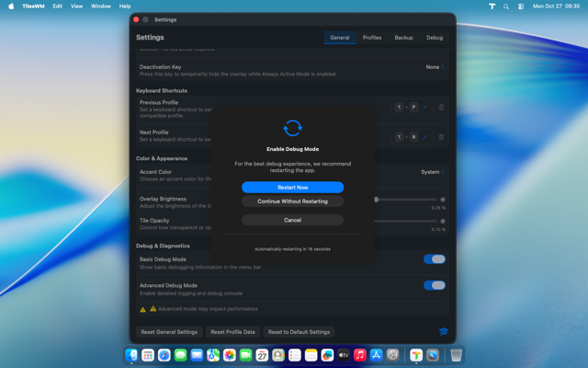The image size is (588, 368).
Task: Open System Settings from the dock
Action: click(x=392, y=355)
